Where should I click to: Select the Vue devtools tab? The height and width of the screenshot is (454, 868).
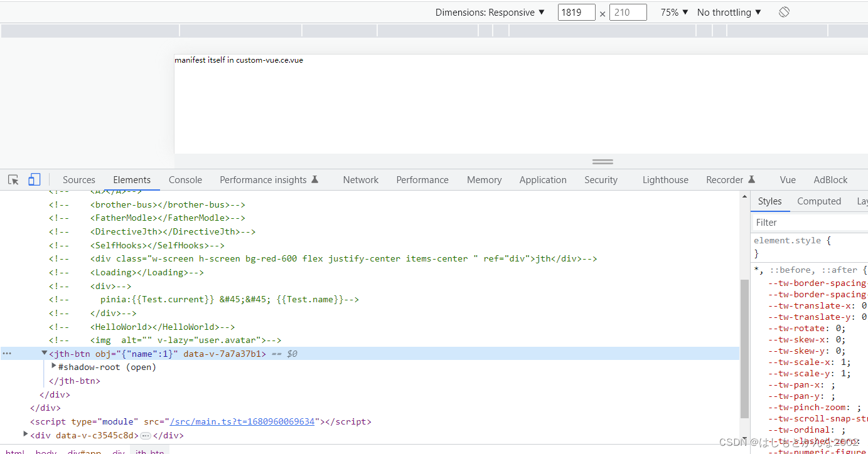787,179
